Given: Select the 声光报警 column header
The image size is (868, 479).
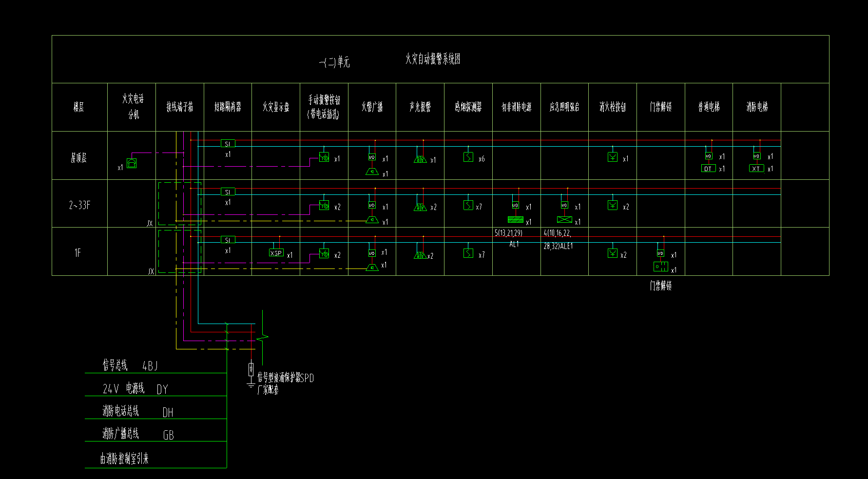Looking at the screenshot, I should coord(420,107).
